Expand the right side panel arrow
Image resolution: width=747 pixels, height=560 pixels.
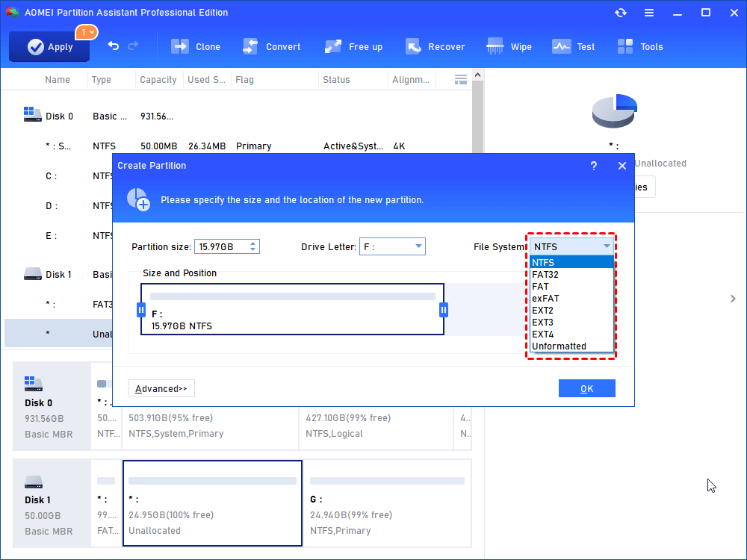pyautogui.click(x=733, y=299)
